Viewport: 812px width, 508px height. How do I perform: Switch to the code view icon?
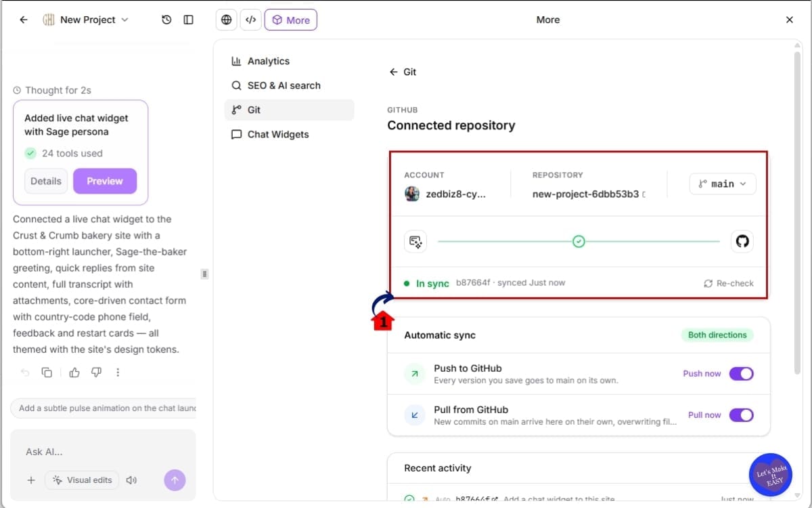pyautogui.click(x=250, y=20)
